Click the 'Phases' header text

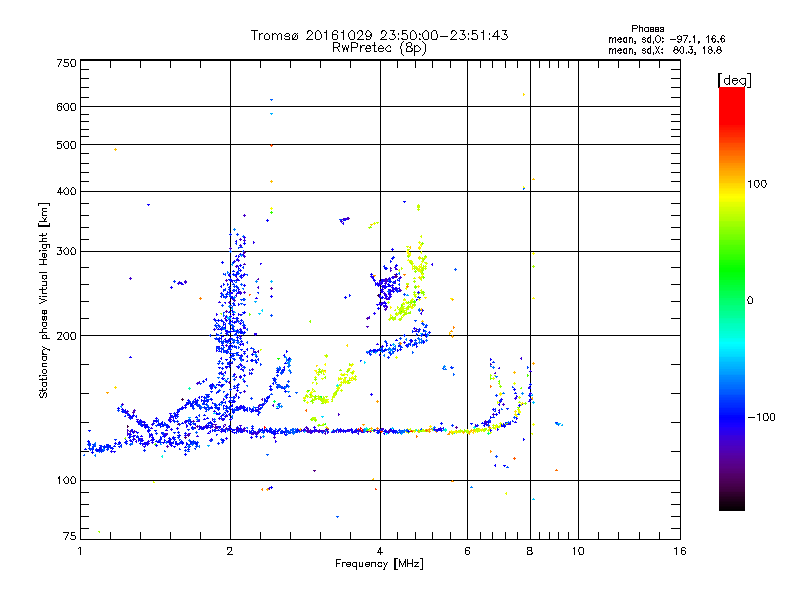[647, 29]
